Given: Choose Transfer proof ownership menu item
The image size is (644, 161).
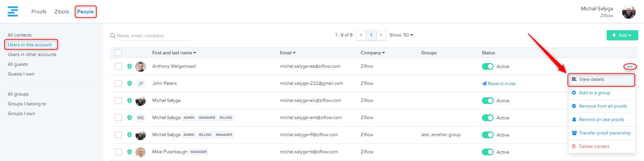Looking at the screenshot, I should click(604, 133).
